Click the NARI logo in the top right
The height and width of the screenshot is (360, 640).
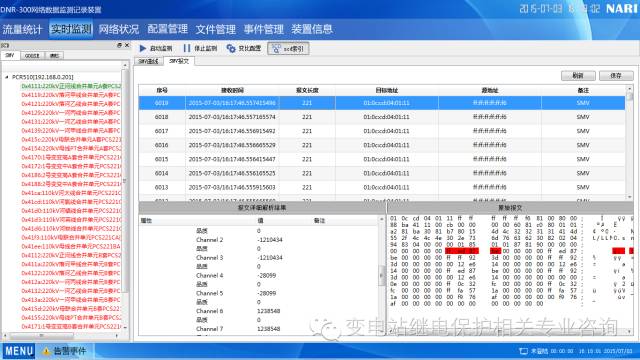pos(621,9)
